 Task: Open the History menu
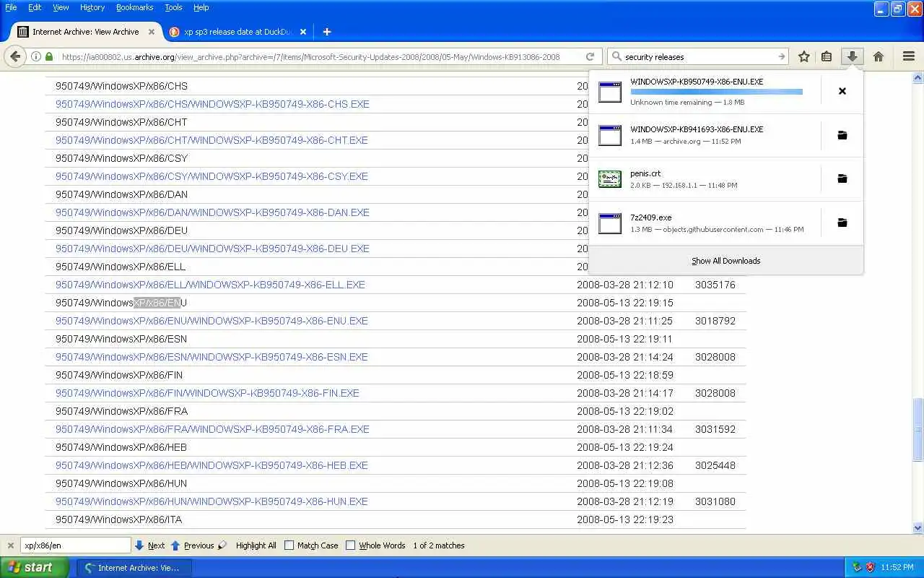(92, 7)
